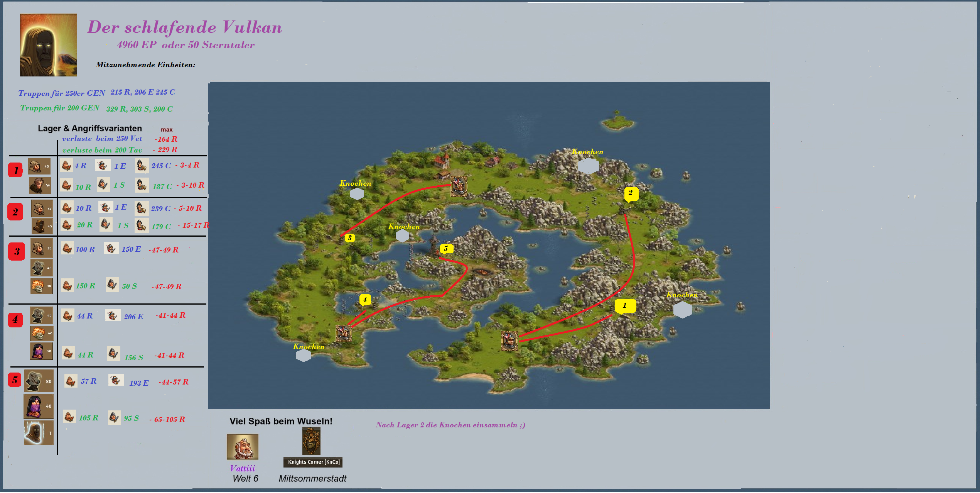Click the red camp number 5 badge
Image resolution: width=980 pixels, height=493 pixels.
coord(15,379)
